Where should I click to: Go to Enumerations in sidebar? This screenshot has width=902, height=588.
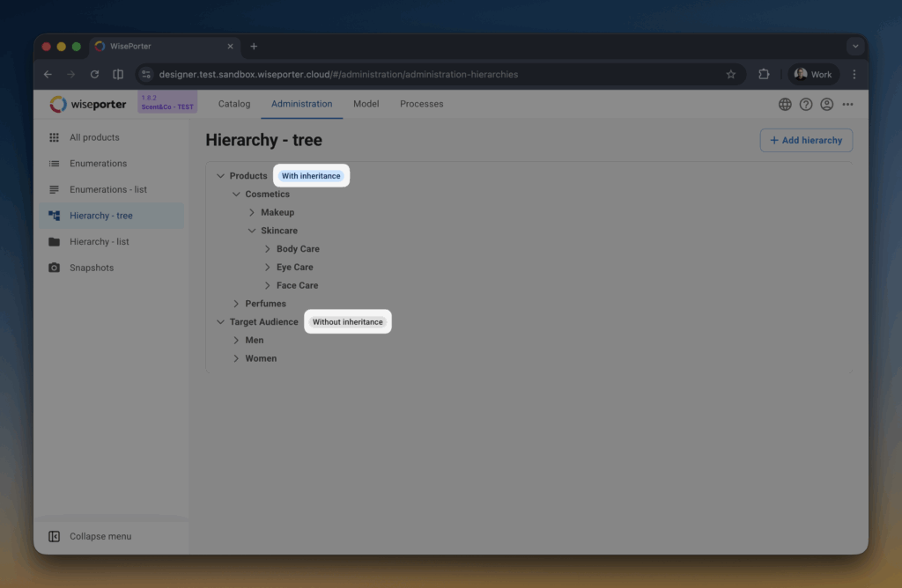coord(98,164)
